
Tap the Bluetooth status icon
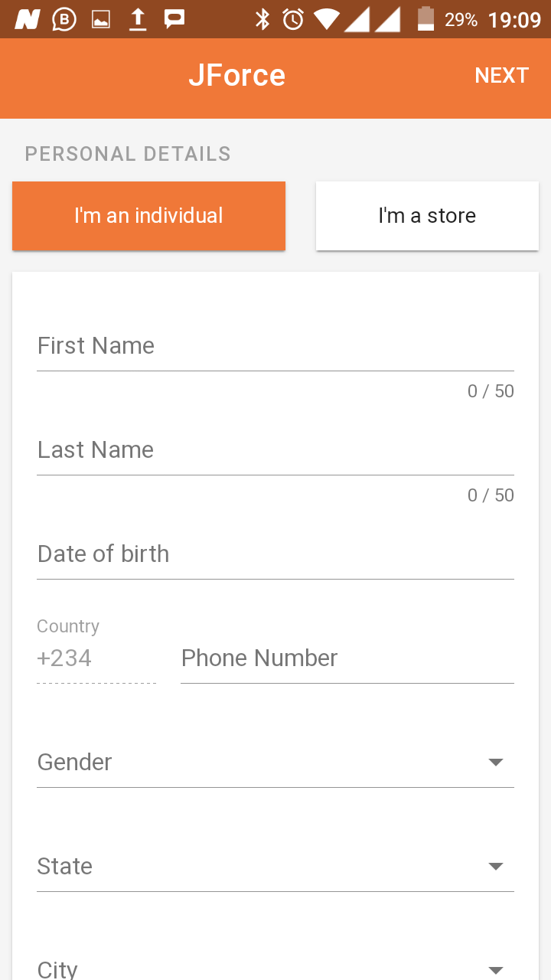pyautogui.click(x=262, y=19)
